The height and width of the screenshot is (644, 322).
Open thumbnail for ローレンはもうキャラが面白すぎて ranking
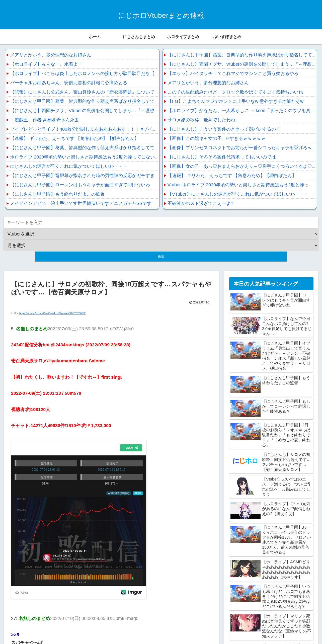246,302
